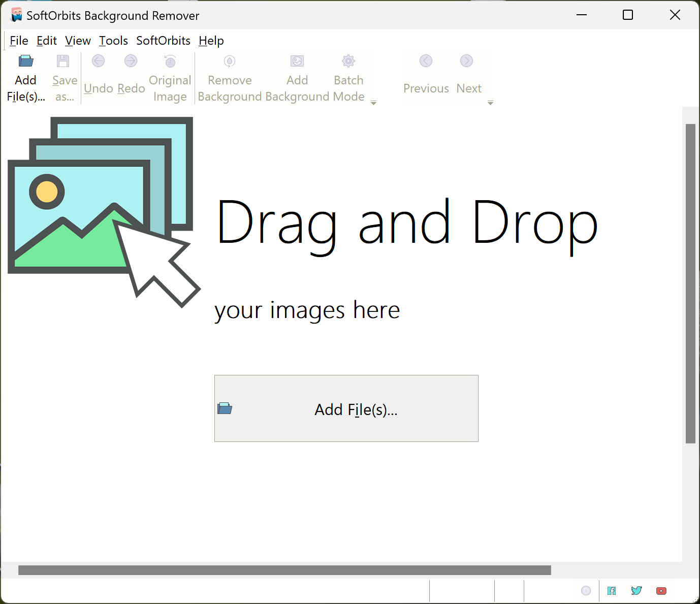Minimize the Background Remover window
Viewport: 700px width, 604px height.
(582, 15)
